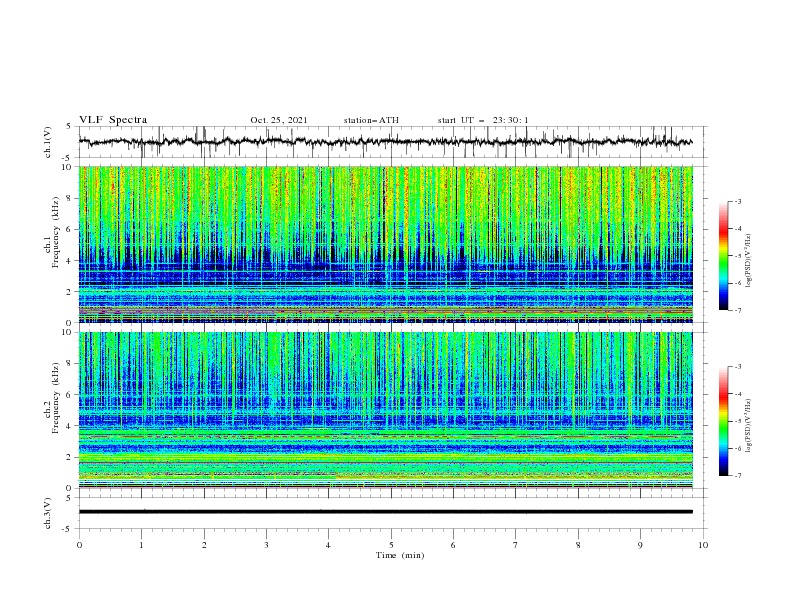Click the "10" tick on the time axis

(703, 545)
